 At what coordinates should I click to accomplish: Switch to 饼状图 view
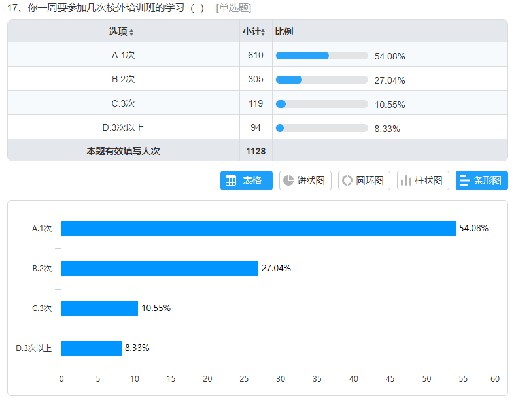305,180
